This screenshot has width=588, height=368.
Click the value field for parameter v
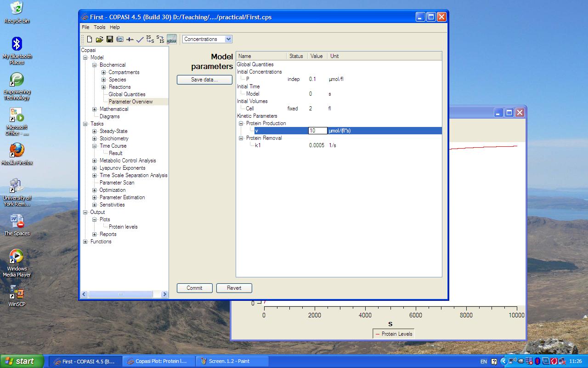pos(317,131)
